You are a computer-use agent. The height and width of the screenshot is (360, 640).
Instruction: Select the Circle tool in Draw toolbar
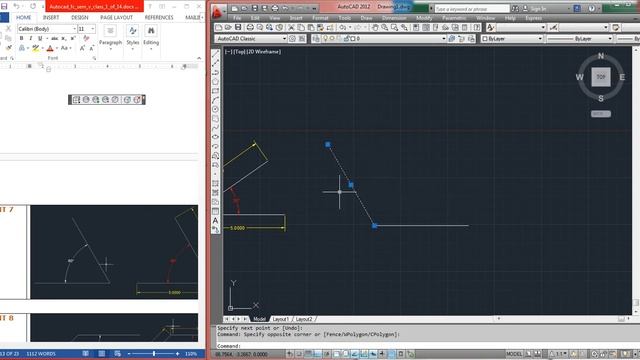click(216, 109)
